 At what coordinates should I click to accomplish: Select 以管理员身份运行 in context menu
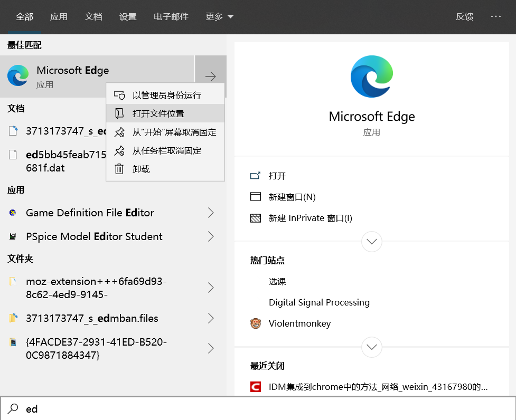click(165, 96)
